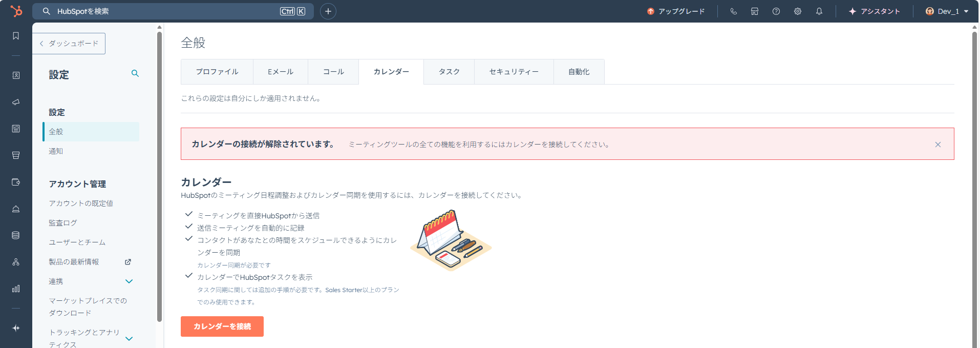
Task: Switch to the セキュリティー tab
Action: click(514, 72)
